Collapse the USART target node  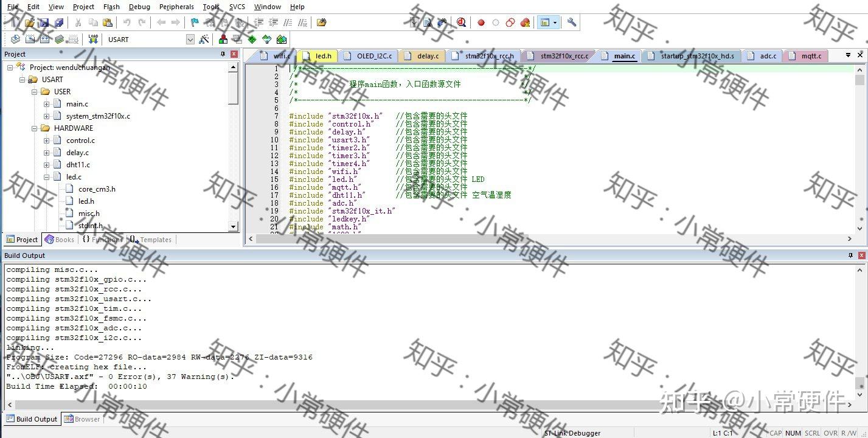(x=23, y=80)
